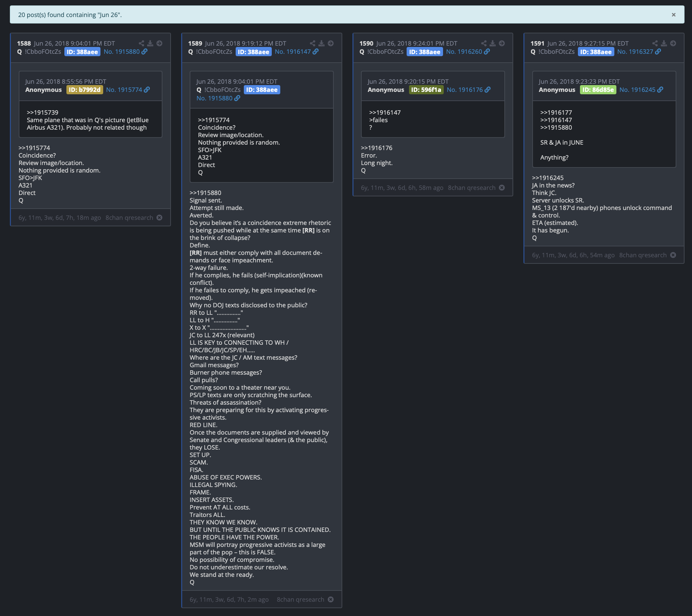The height and width of the screenshot is (616, 692).
Task: Share post 1588
Action: tap(141, 43)
